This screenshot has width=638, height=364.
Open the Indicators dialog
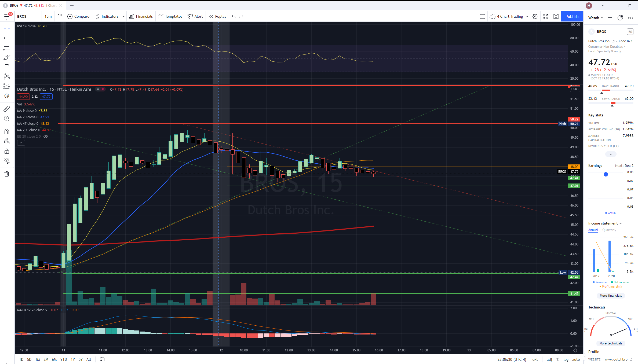point(107,16)
